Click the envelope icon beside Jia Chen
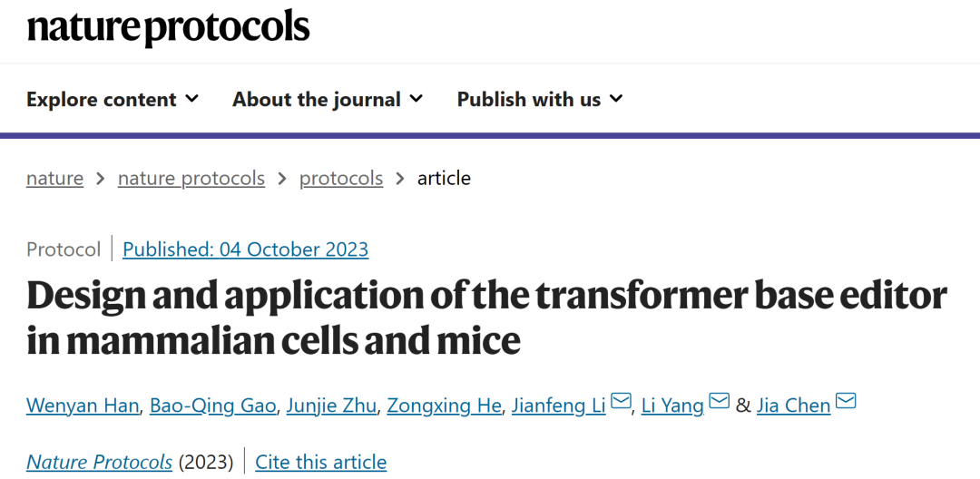 [846, 401]
